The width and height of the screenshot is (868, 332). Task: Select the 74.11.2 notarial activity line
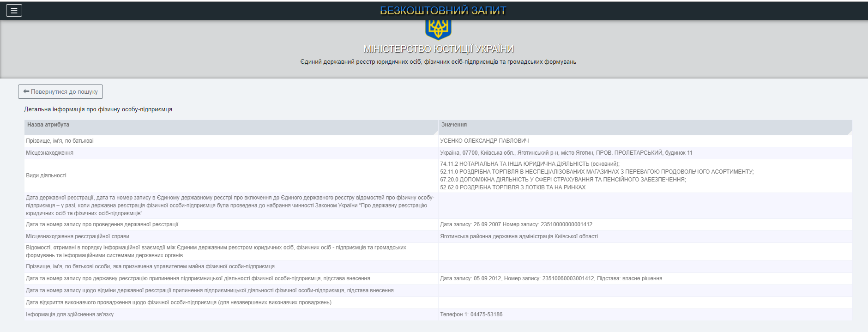[x=530, y=164]
